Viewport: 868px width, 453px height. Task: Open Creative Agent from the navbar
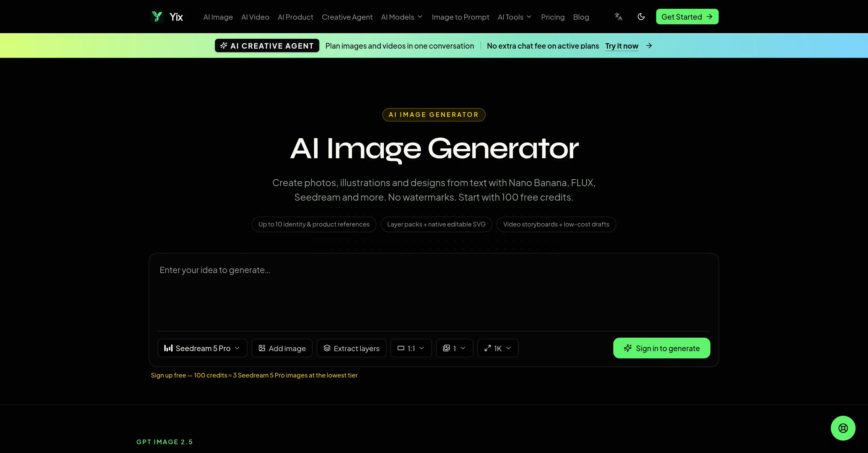click(x=347, y=17)
